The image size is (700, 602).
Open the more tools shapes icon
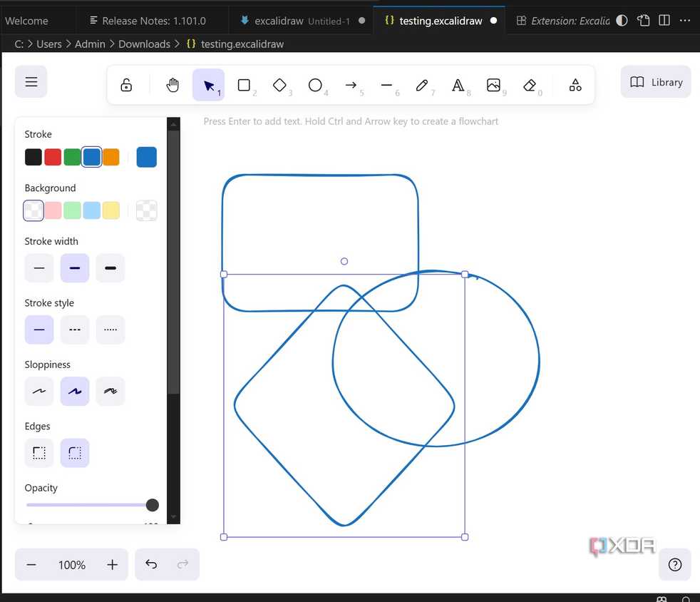point(575,85)
